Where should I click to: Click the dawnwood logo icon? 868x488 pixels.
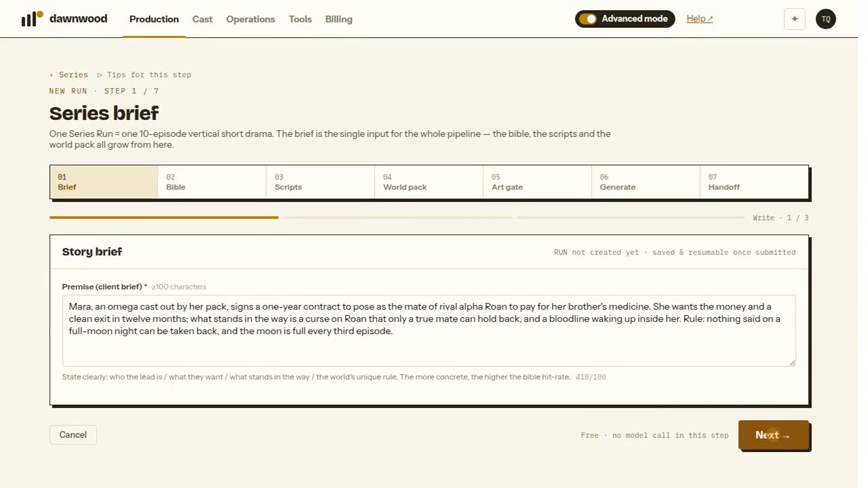[32, 19]
